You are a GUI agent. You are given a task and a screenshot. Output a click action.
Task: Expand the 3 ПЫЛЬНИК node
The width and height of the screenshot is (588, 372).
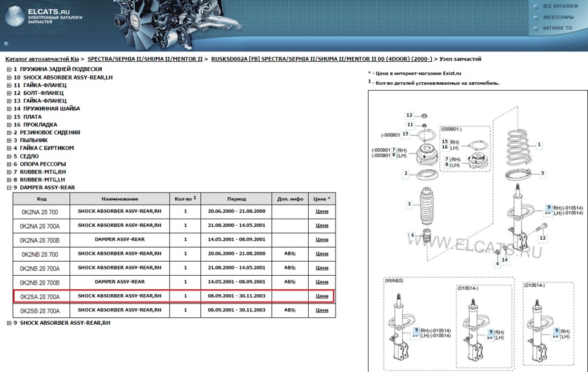pos(9,140)
